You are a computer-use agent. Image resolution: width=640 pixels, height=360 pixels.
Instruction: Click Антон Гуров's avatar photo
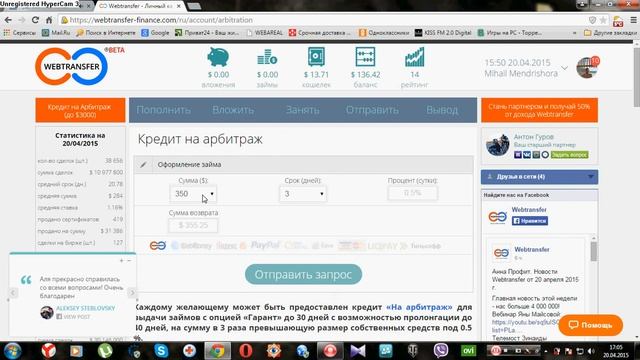(498, 144)
